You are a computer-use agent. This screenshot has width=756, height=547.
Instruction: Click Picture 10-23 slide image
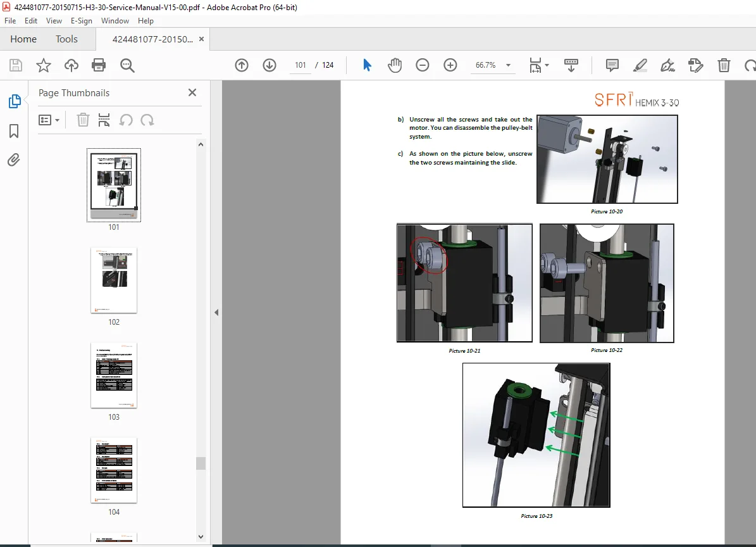(536, 435)
